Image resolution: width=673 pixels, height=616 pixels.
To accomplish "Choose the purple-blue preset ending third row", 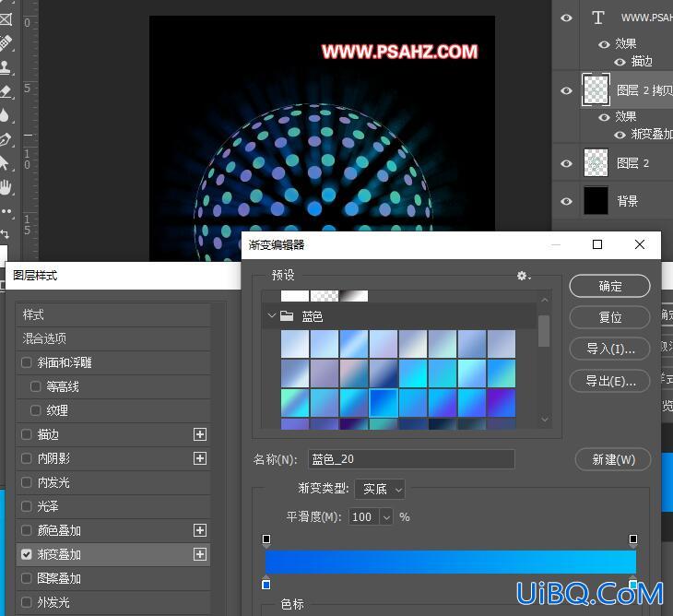I will [x=502, y=403].
